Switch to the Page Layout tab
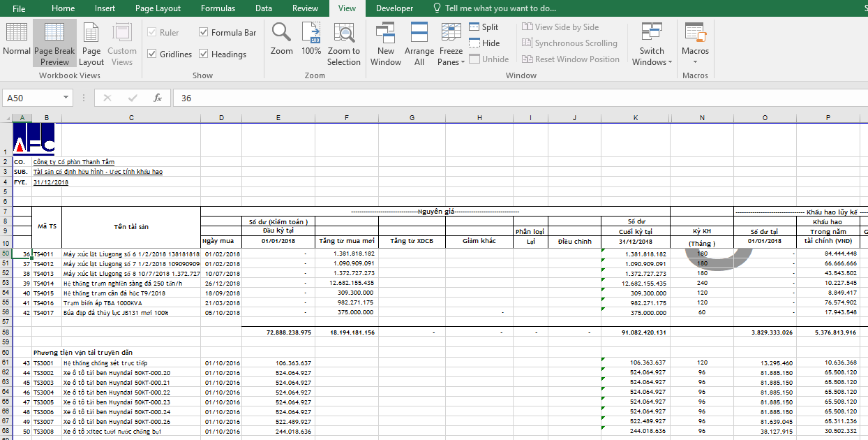This screenshot has width=868, height=440. 158,8
